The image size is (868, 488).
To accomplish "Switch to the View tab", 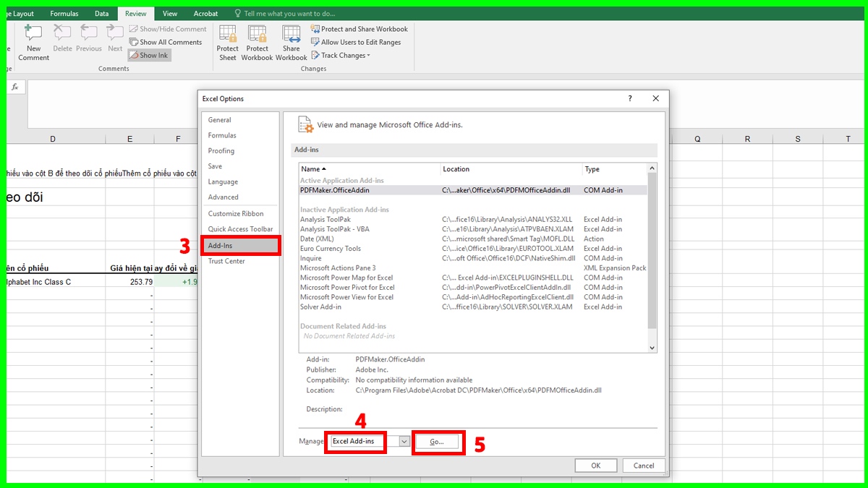I will 170,12.
